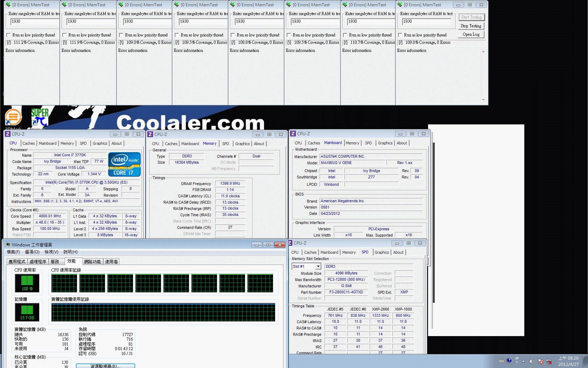Open the Mainboard tab in the CPU-Z Memory window
Image resolution: width=588 pixels, height=368 pixels.
pos(190,144)
